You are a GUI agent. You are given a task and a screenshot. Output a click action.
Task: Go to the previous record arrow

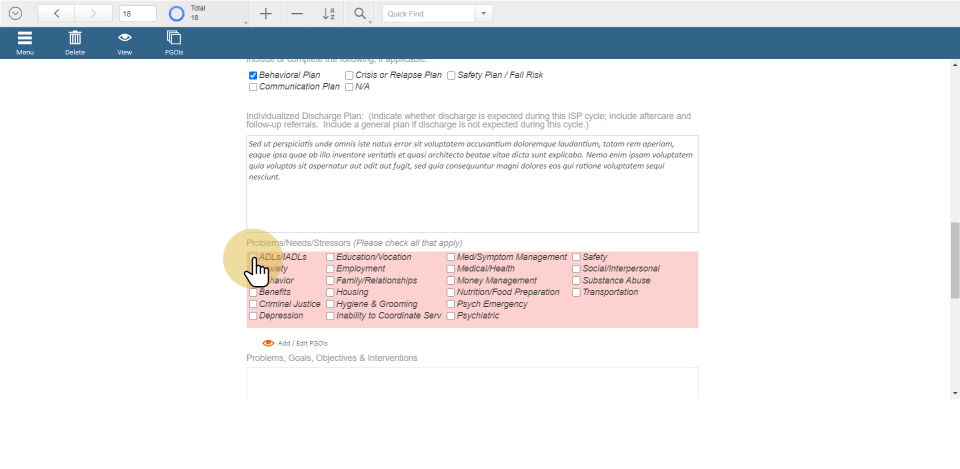click(57, 14)
